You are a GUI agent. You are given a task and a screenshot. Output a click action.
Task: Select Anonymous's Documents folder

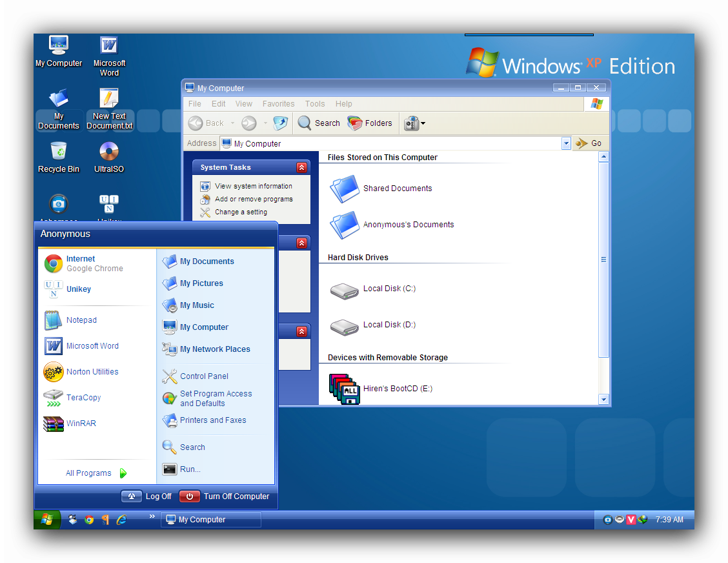tap(392, 225)
